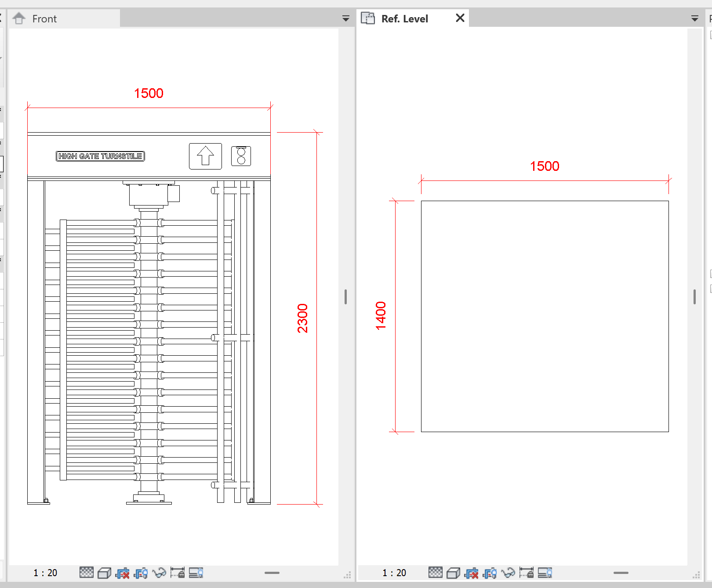The width and height of the screenshot is (712, 588).
Task: Select the two-light indicator on the turnstile
Action: click(241, 156)
